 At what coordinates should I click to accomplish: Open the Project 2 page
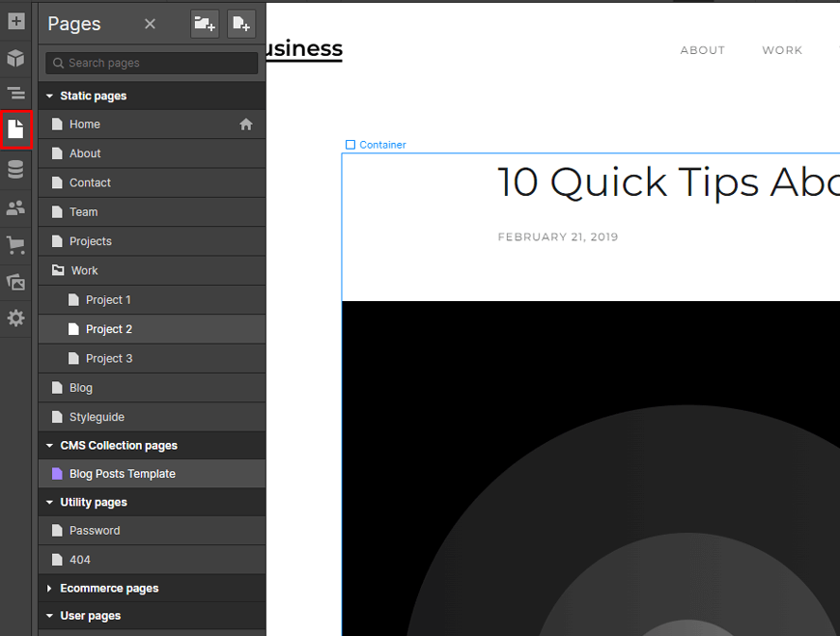(153, 329)
